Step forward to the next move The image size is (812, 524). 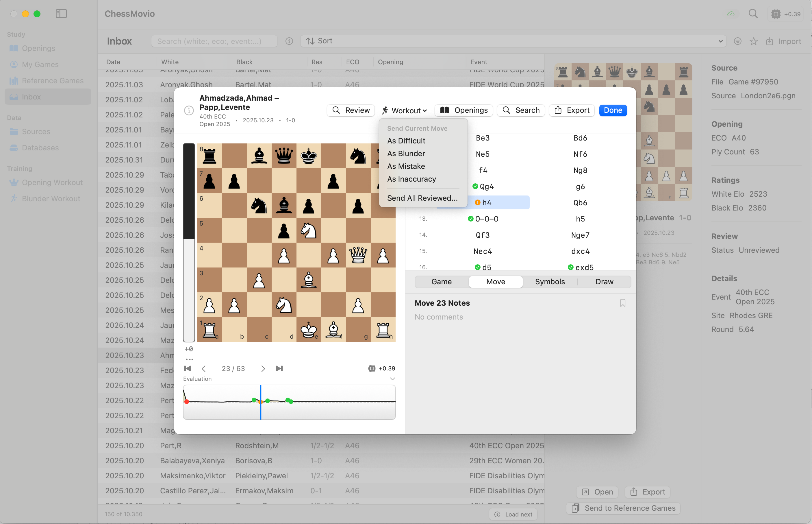click(263, 368)
